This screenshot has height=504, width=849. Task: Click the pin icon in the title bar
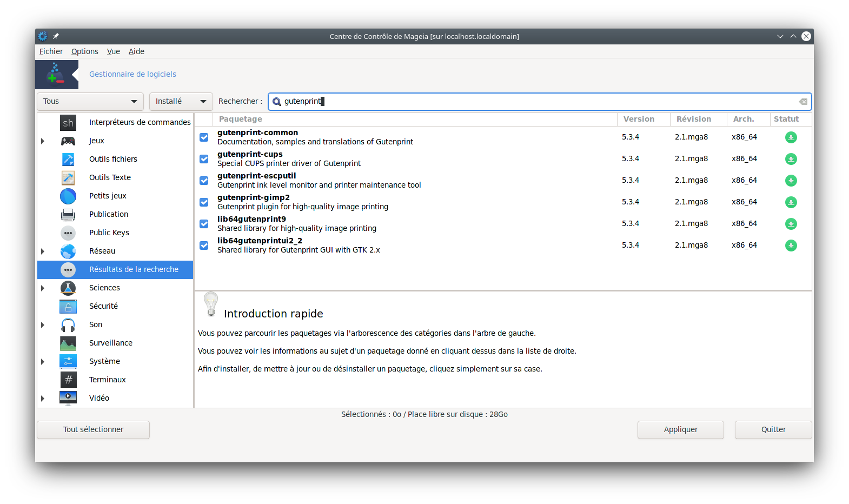56,36
